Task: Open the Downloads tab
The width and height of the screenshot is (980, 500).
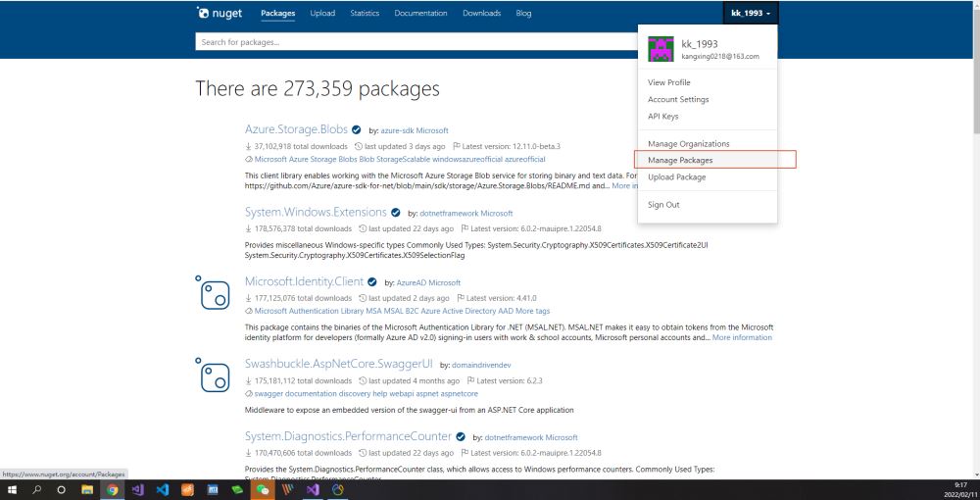Action: (x=482, y=13)
